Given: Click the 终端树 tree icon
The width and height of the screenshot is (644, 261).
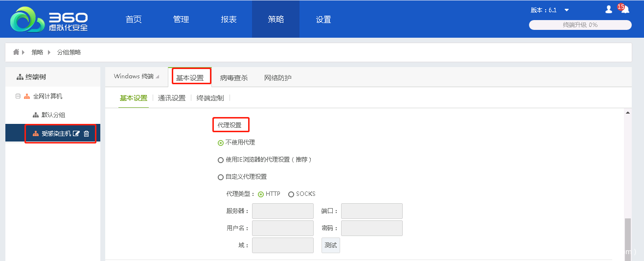Looking at the screenshot, I should click(x=20, y=77).
